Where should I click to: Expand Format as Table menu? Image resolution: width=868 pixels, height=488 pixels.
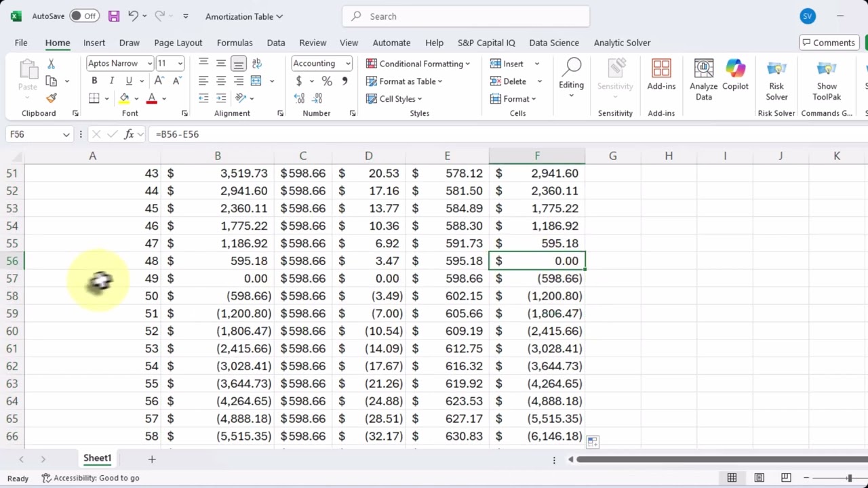point(405,81)
